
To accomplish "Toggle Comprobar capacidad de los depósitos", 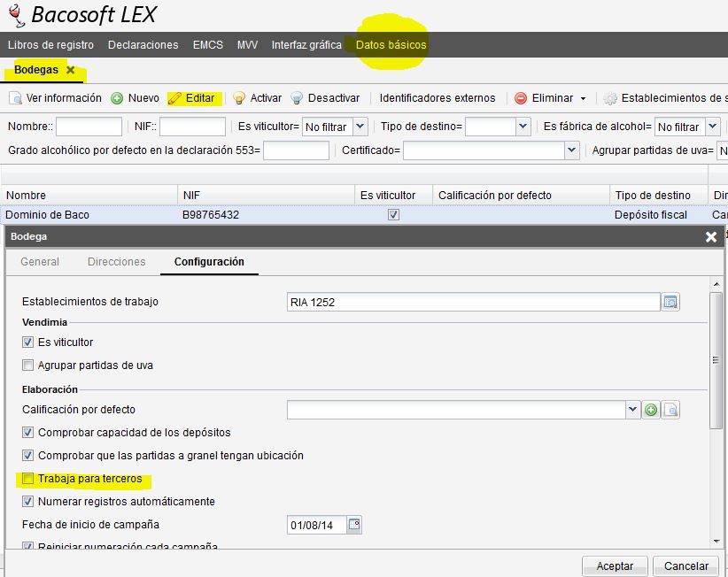I will 27,432.
